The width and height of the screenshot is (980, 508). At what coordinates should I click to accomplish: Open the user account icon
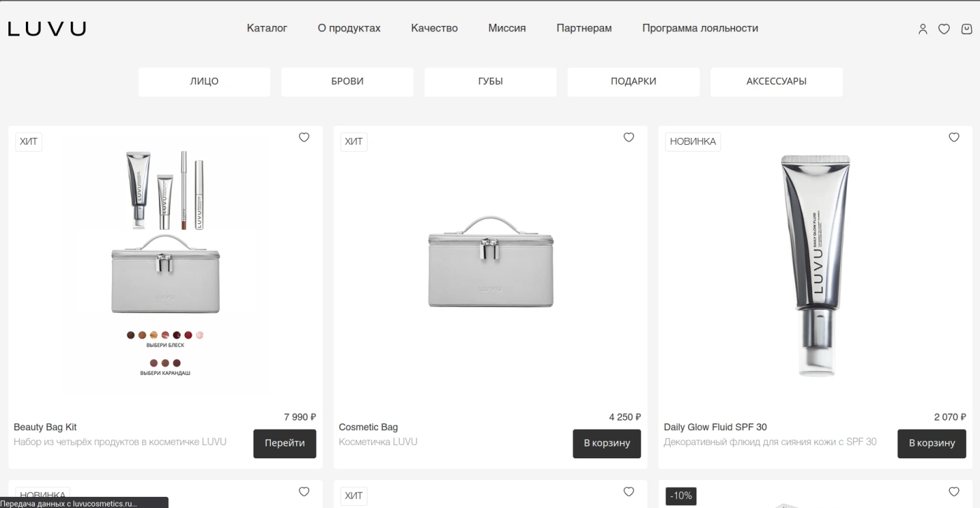tap(923, 29)
